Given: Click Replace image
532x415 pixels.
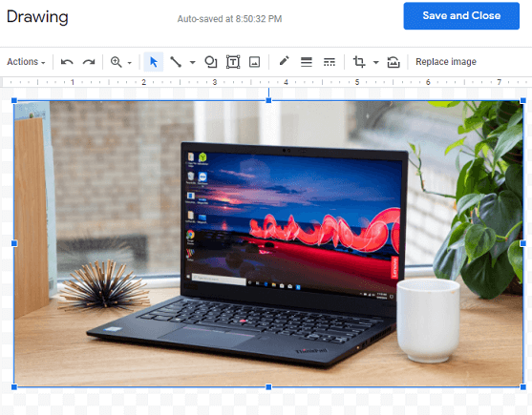Looking at the screenshot, I should pos(446,62).
